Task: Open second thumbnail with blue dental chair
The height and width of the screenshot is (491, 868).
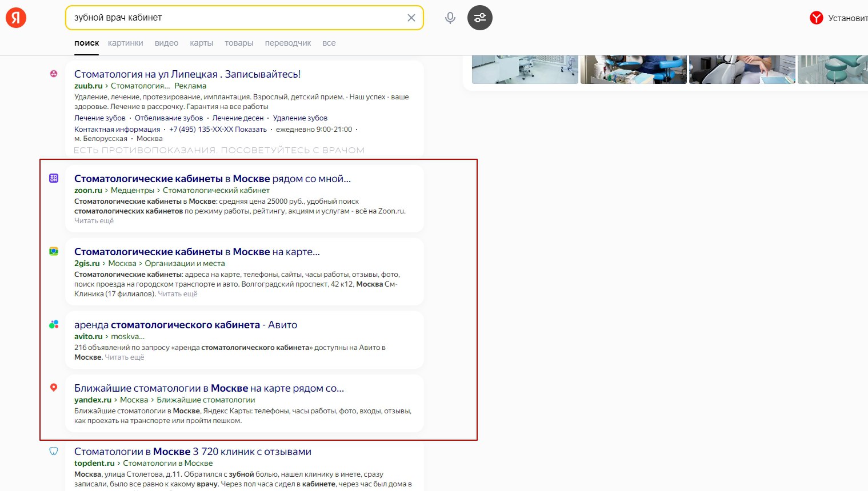Action: tap(634, 70)
